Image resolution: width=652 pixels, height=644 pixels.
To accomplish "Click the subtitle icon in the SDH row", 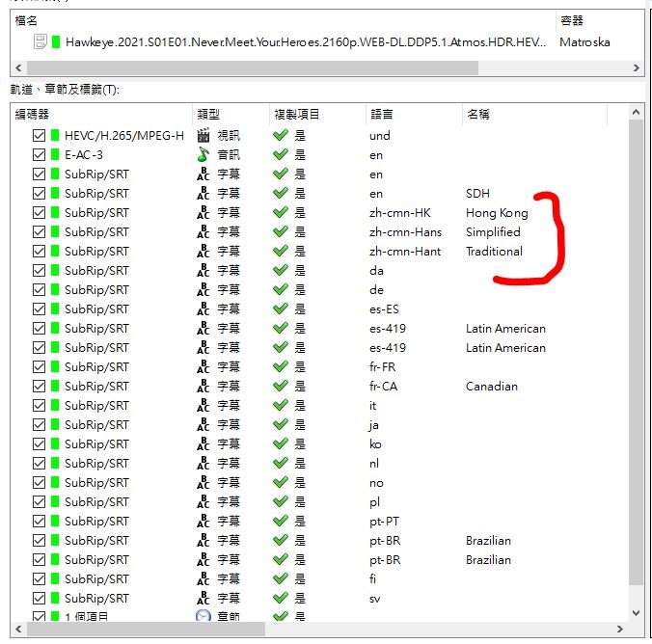I will tap(203, 194).
